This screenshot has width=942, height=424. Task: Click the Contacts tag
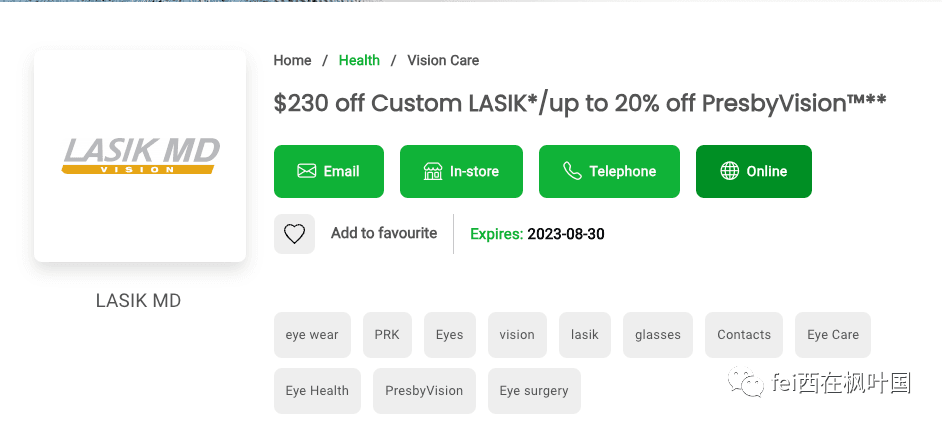click(744, 335)
